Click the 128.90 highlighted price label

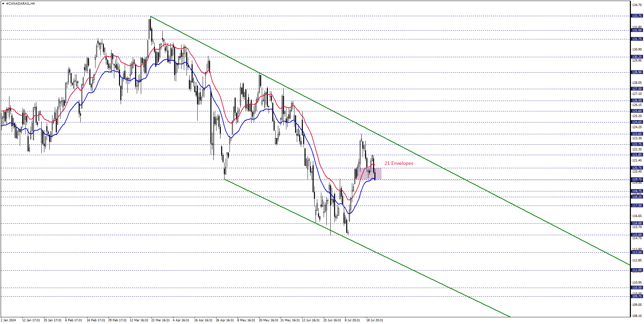637,72
